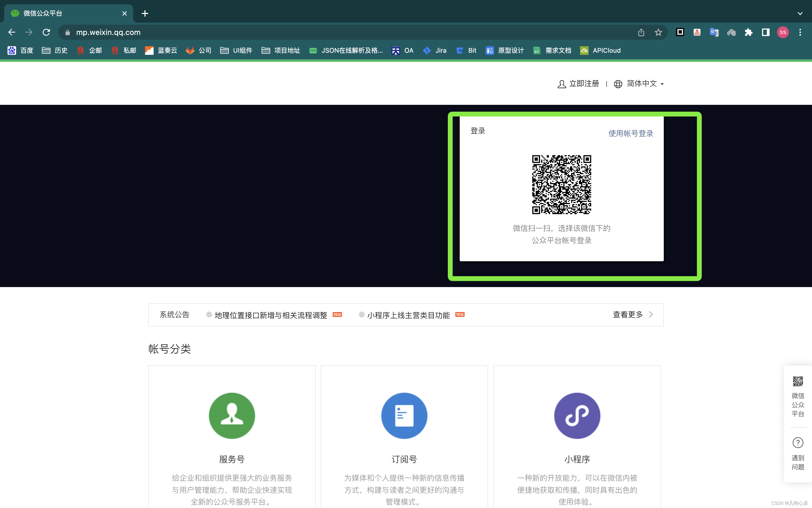Image resolution: width=812 pixels, height=508 pixels.
Task: Open the 小程序 purple icon
Action: pyautogui.click(x=577, y=416)
